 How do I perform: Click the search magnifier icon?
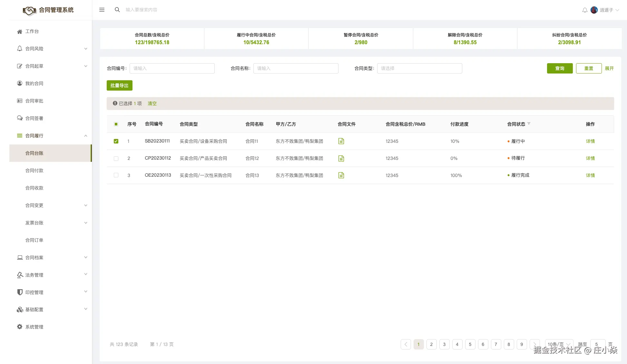117,10
